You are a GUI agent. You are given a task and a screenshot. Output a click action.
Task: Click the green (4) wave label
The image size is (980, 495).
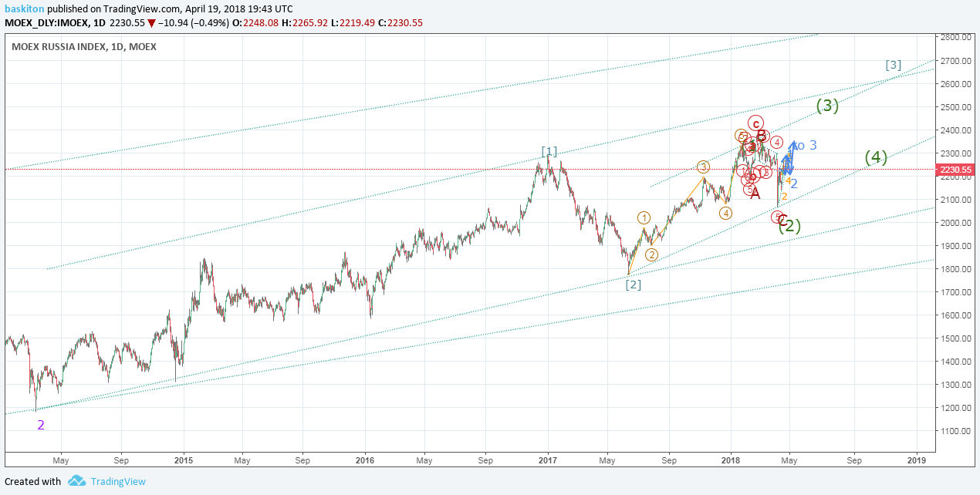(875, 157)
